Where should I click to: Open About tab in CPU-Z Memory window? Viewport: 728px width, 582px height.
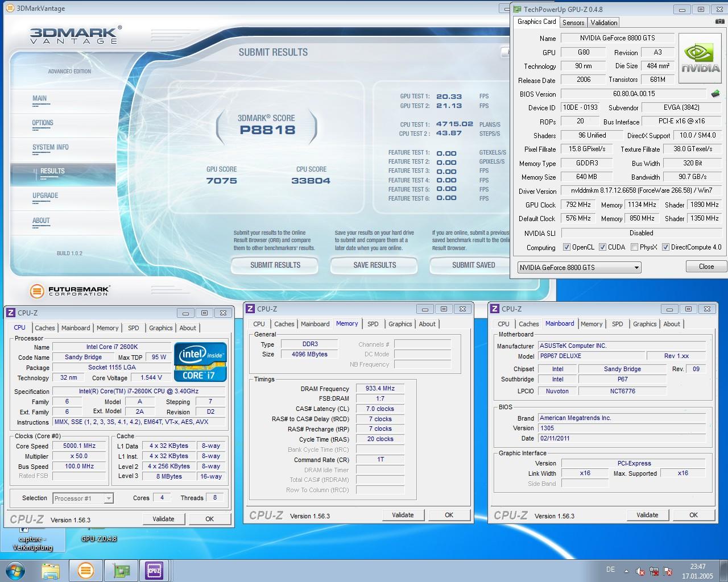coord(427,324)
